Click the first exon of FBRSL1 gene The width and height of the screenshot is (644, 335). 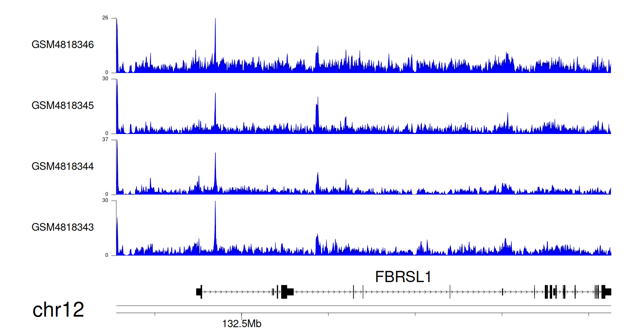click(199, 292)
